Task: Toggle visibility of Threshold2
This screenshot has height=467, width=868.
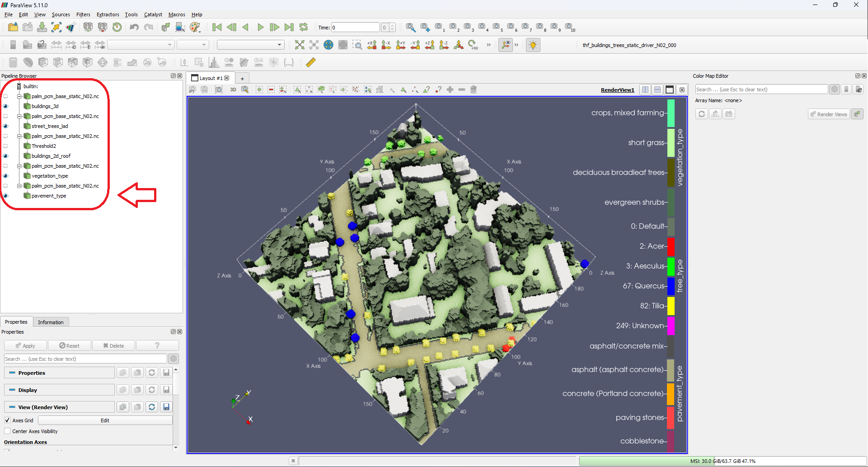Action: pos(5,146)
